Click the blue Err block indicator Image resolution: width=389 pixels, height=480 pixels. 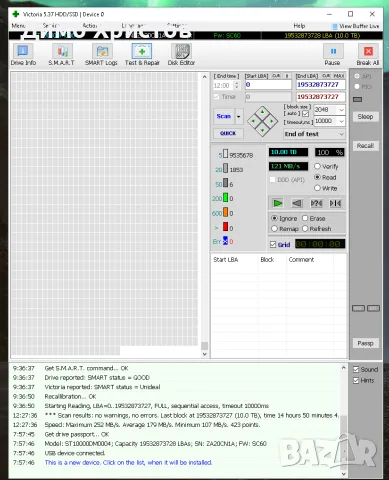[225, 241]
